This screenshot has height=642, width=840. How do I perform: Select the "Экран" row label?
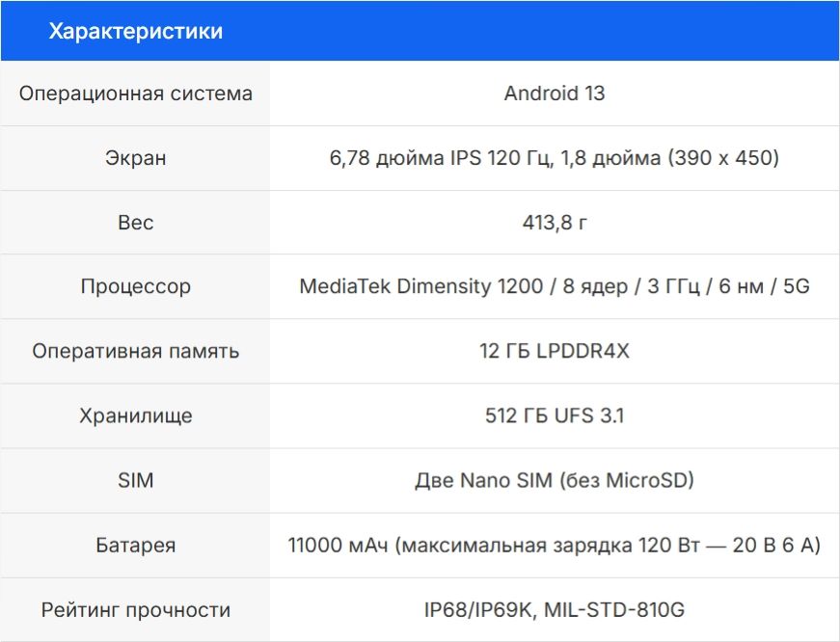click(136, 158)
